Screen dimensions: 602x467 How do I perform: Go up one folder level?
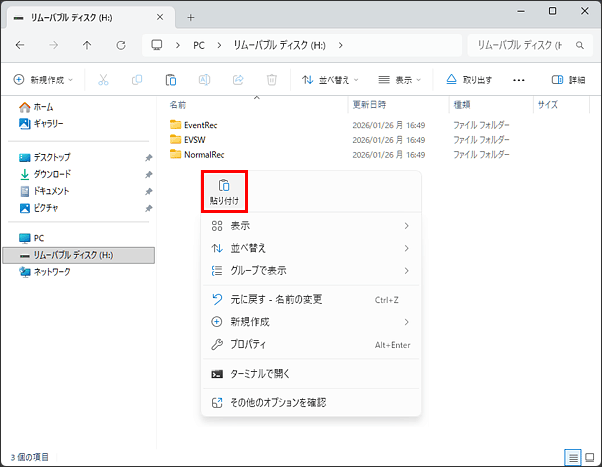point(88,45)
